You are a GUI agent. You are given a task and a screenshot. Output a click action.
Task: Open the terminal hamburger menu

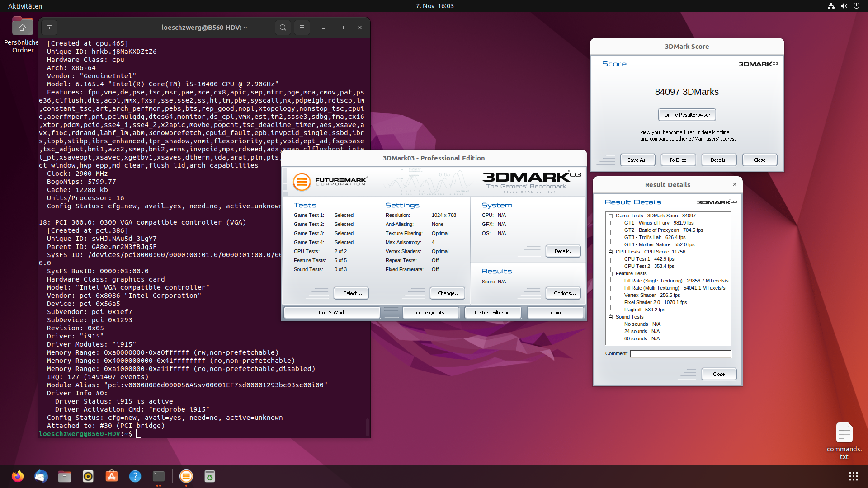click(302, 28)
